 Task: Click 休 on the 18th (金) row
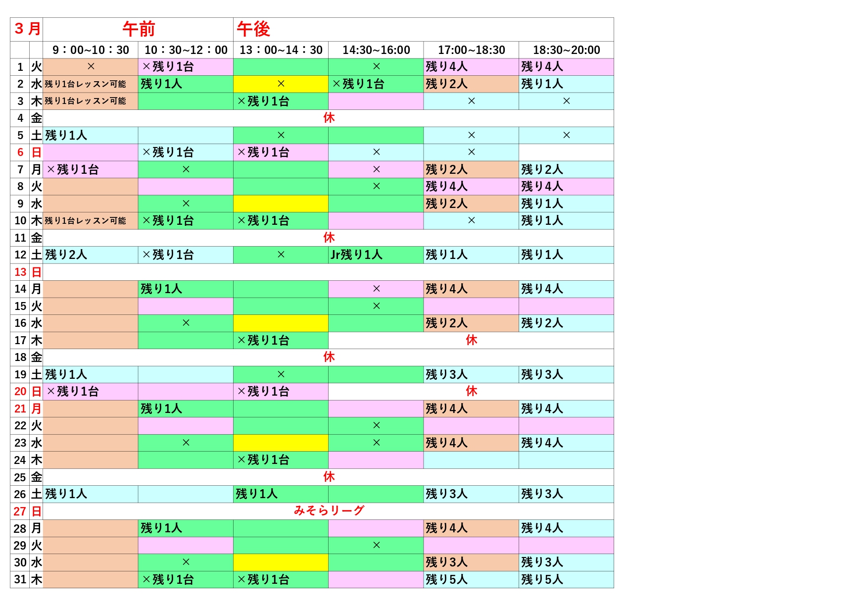click(x=329, y=357)
